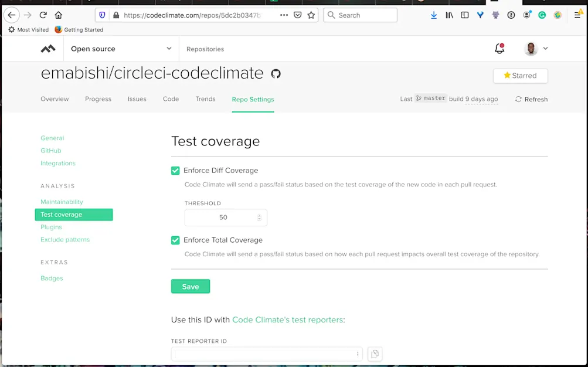
Task: Open Badges under Extras
Action: tap(52, 278)
